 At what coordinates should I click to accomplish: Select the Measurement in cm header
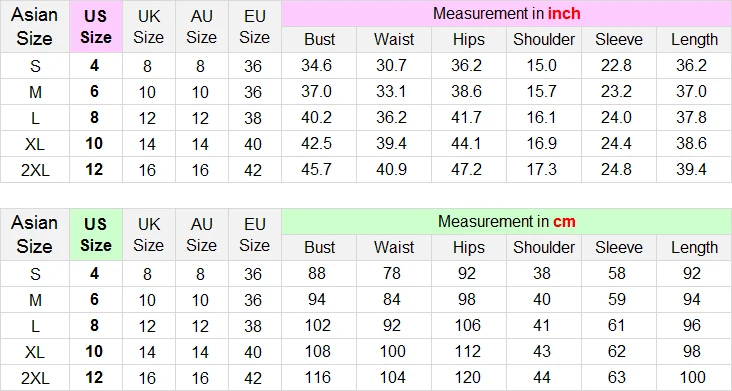507,221
